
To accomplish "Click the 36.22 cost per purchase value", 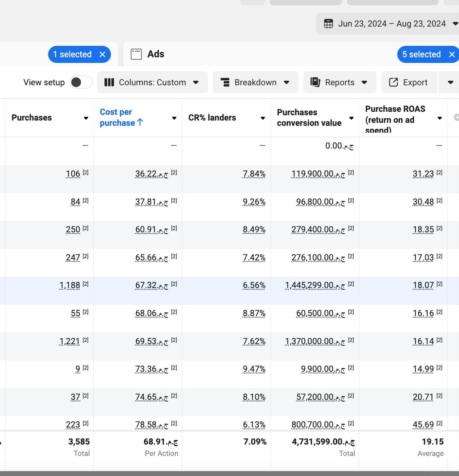I will (152, 174).
